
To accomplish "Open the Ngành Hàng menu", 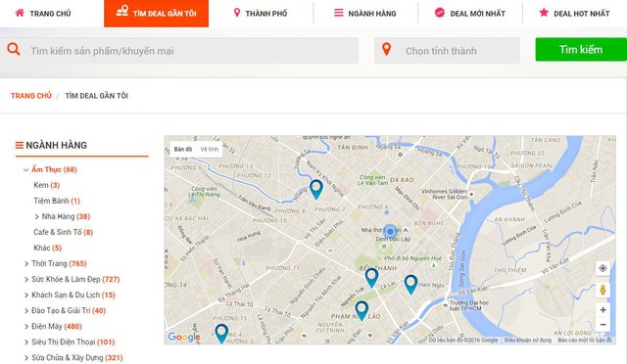I will coord(365,14).
